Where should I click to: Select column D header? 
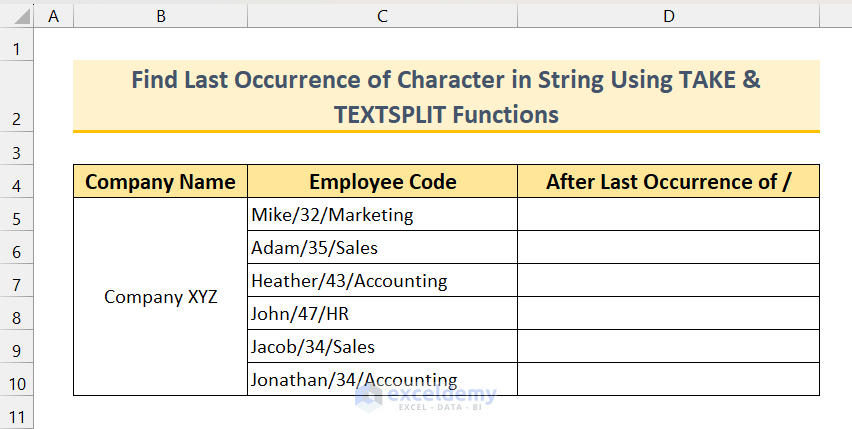(x=668, y=15)
